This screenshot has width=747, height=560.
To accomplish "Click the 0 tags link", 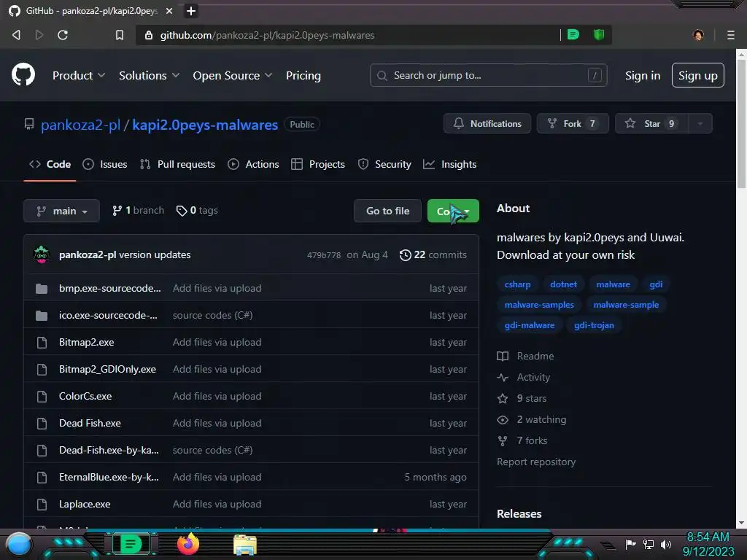I will [197, 211].
